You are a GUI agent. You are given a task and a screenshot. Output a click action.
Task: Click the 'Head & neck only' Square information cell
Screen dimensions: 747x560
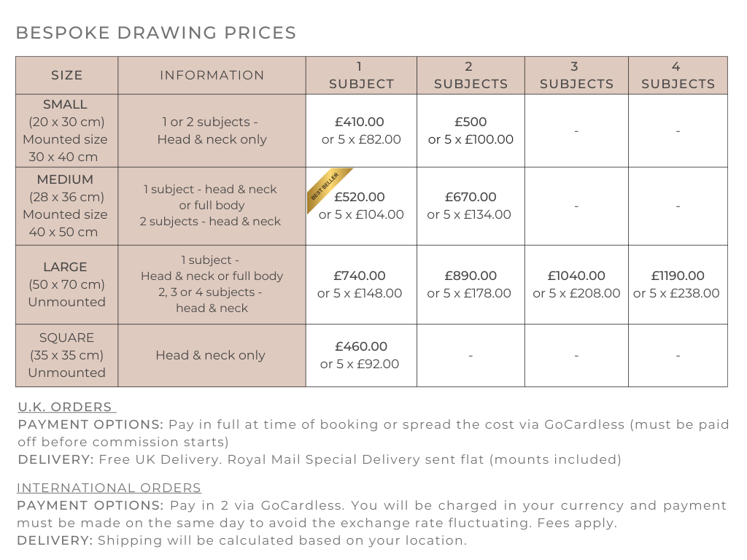tap(211, 355)
